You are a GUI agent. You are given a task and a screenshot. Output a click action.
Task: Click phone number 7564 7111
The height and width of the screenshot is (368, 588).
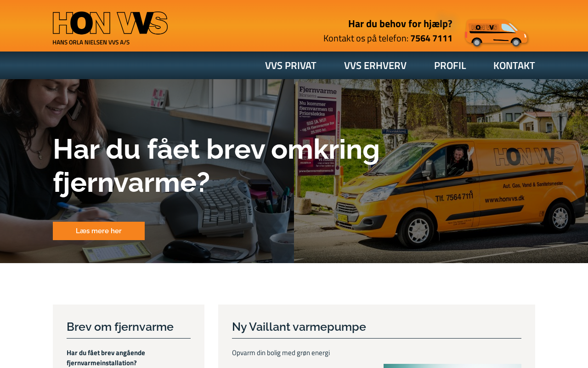point(431,38)
